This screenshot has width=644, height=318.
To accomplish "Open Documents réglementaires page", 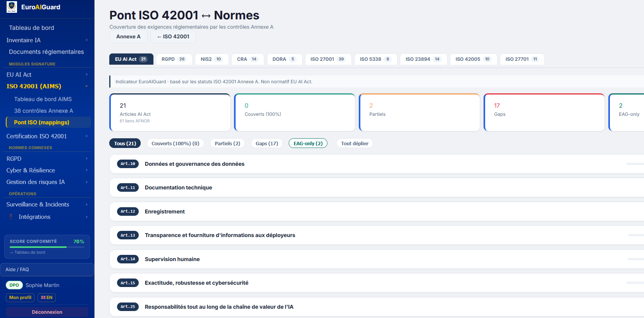I will [46, 52].
